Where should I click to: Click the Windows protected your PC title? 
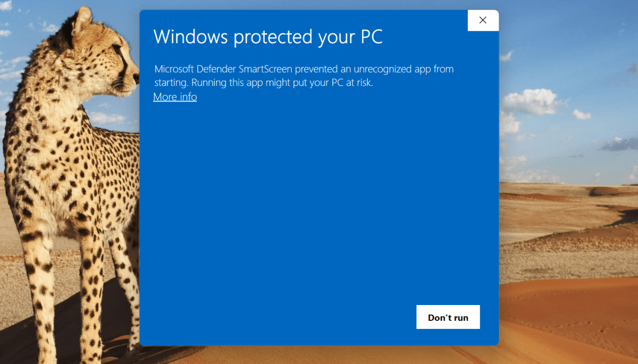pos(267,37)
